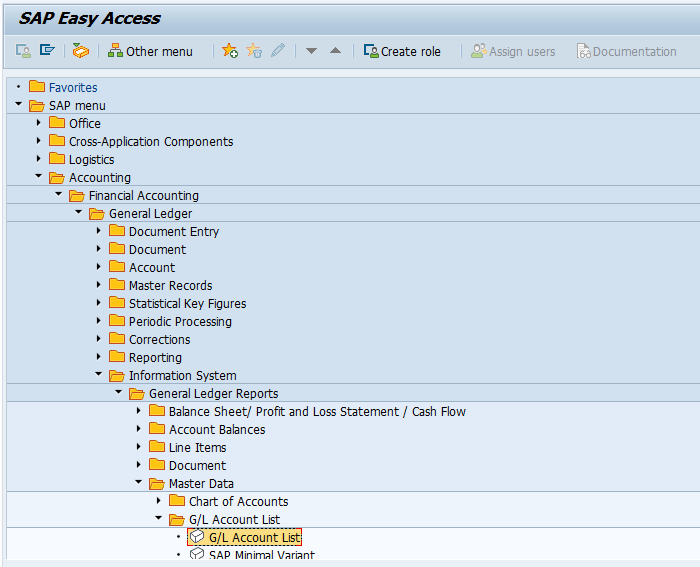The image size is (700, 567).
Task: Expand the Cross-Application Components node arrow
Action: click(38, 141)
